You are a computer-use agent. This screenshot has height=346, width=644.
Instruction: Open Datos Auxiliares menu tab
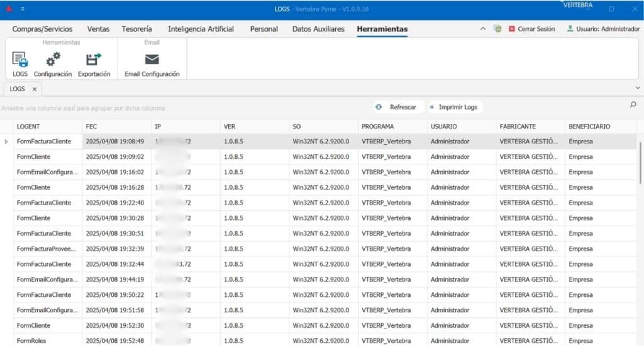point(318,29)
